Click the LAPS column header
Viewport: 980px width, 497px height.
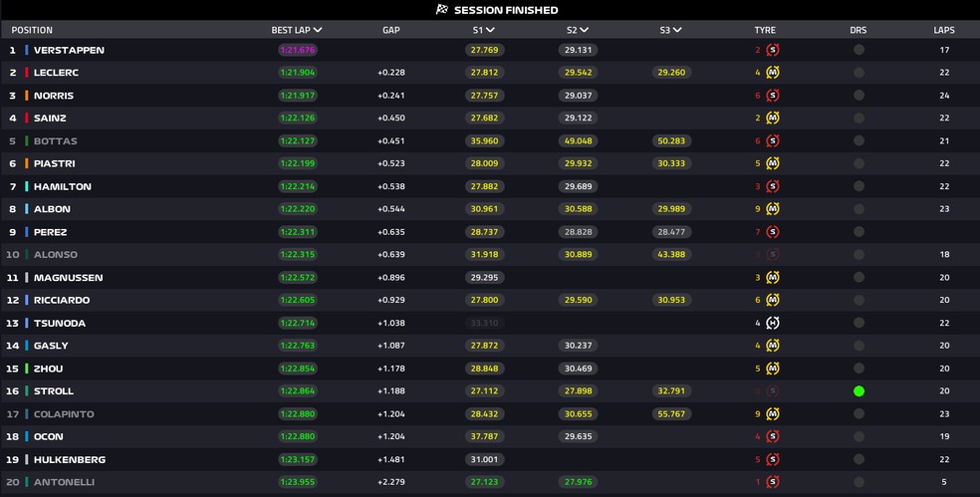(944, 30)
